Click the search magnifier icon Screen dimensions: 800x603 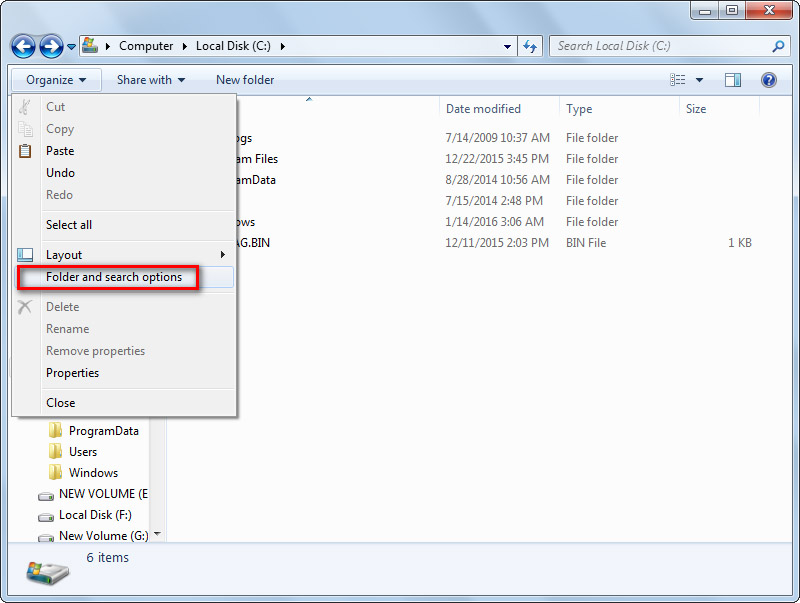(779, 46)
